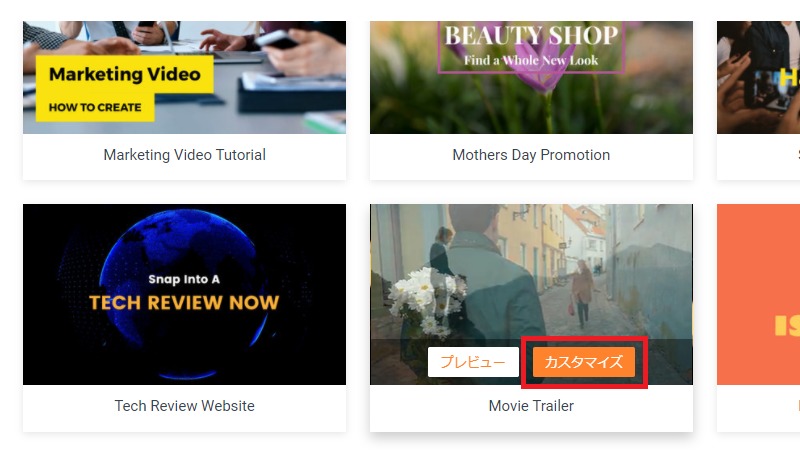The width and height of the screenshot is (800, 450).
Task: Open the Tech Review Website globe thumbnail
Action: click(x=184, y=294)
